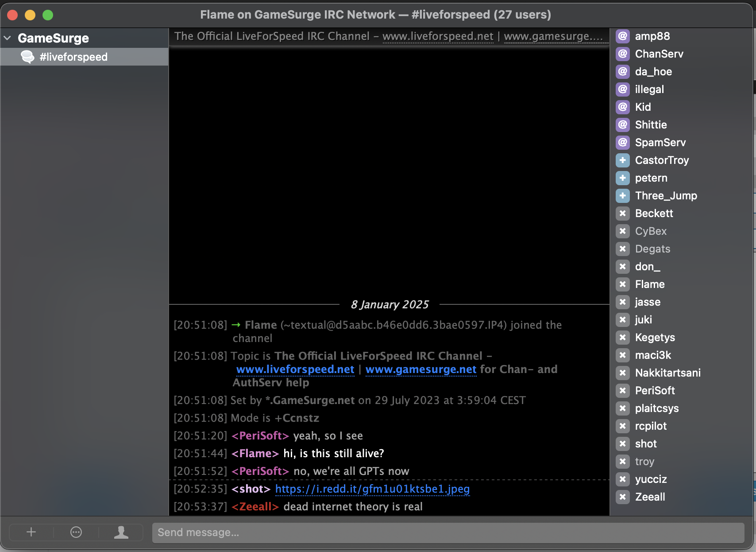The width and height of the screenshot is (756, 552).
Task: Click the shot nickname in chat log
Action: (251, 489)
